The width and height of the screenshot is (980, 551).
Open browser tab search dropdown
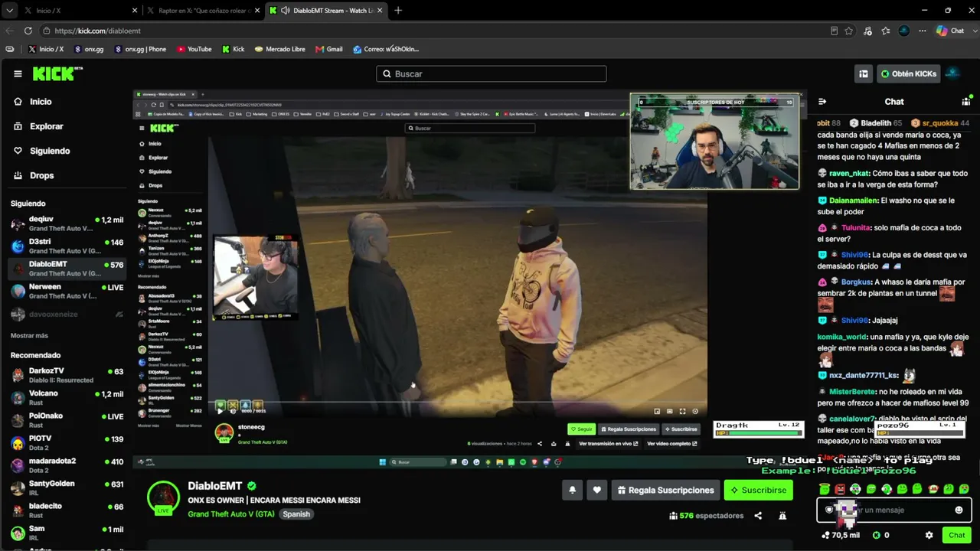[x=9, y=11]
